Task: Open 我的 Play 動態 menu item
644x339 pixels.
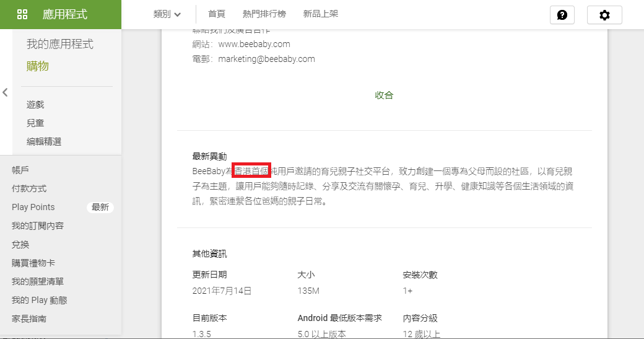Action: coord(40,301)
